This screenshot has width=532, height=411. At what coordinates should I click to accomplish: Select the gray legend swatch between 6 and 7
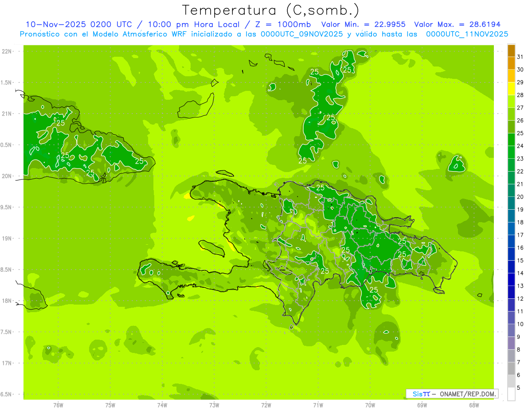click(x=511, y=368)
